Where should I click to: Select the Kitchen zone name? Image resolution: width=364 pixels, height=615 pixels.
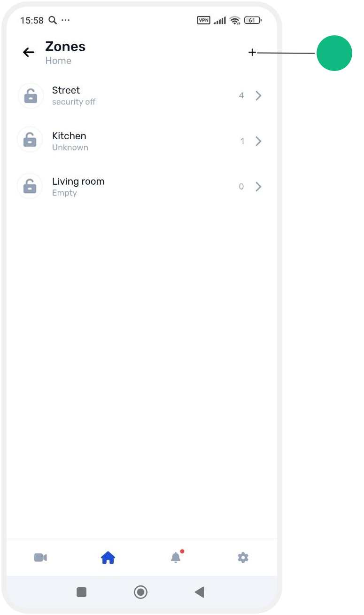(69, 136)
